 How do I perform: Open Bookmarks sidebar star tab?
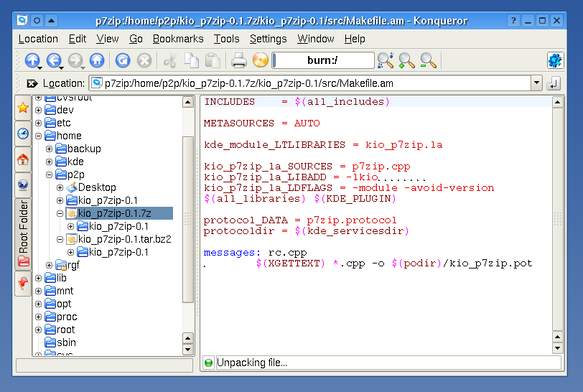[x=23, y=108]
